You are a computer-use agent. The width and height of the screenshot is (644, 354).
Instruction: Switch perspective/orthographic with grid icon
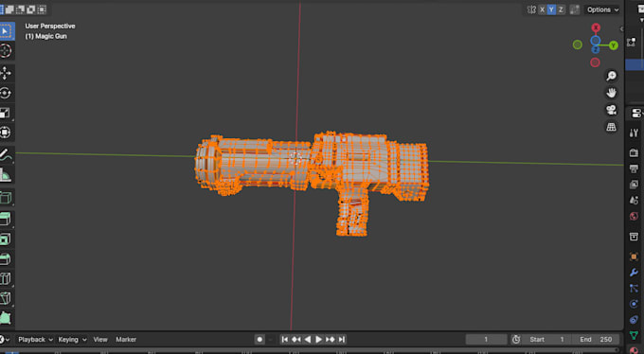tap(611, 127)
